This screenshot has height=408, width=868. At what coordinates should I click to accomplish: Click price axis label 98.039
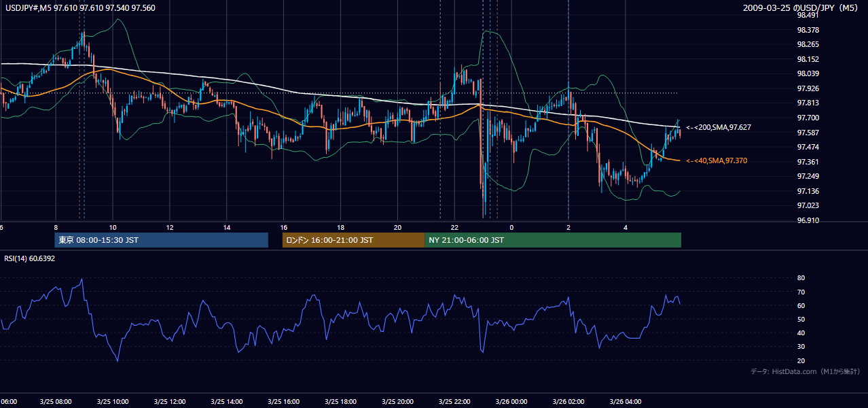[808, 73]
